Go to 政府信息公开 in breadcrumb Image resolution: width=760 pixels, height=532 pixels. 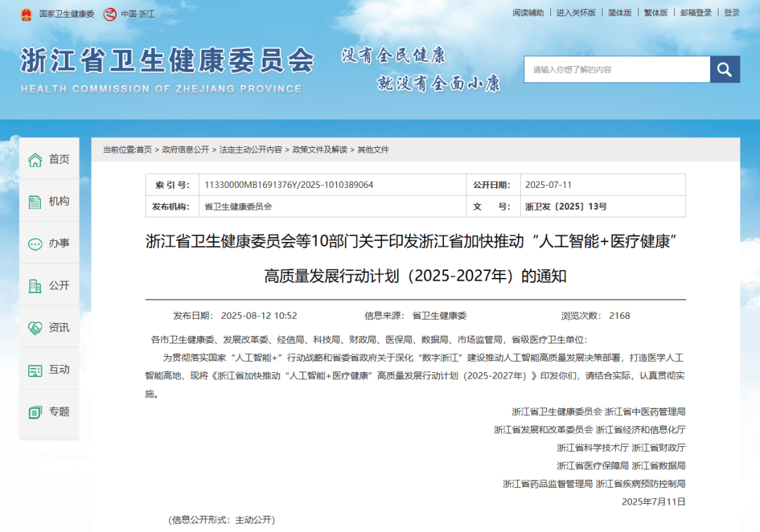[186, 150]
